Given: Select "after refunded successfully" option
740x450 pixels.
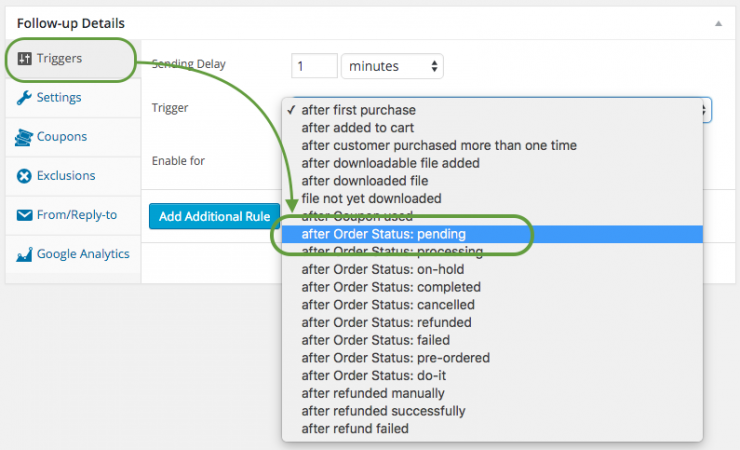Looking at the screenshot, I should pyautogui.click(x=492, y=411).
